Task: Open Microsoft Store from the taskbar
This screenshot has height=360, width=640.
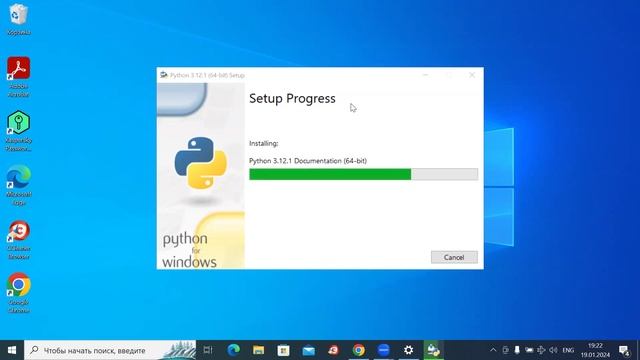Action: pos(283,350)
